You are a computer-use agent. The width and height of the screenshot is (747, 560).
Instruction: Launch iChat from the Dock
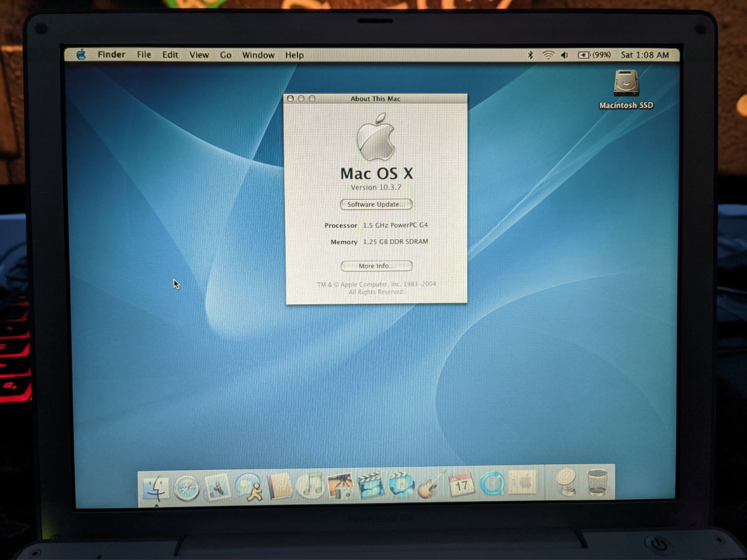(249, 487)
